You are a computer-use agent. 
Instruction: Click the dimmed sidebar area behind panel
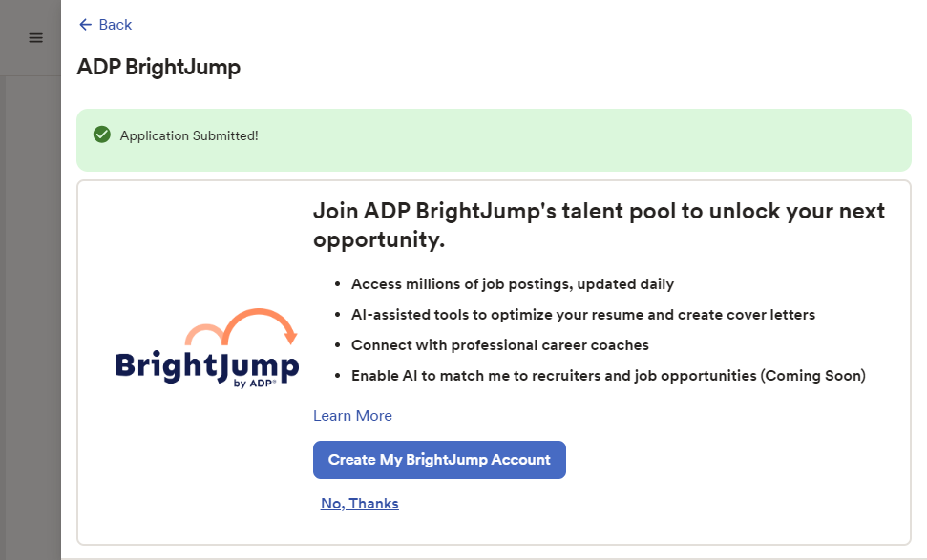click(30, 315)
